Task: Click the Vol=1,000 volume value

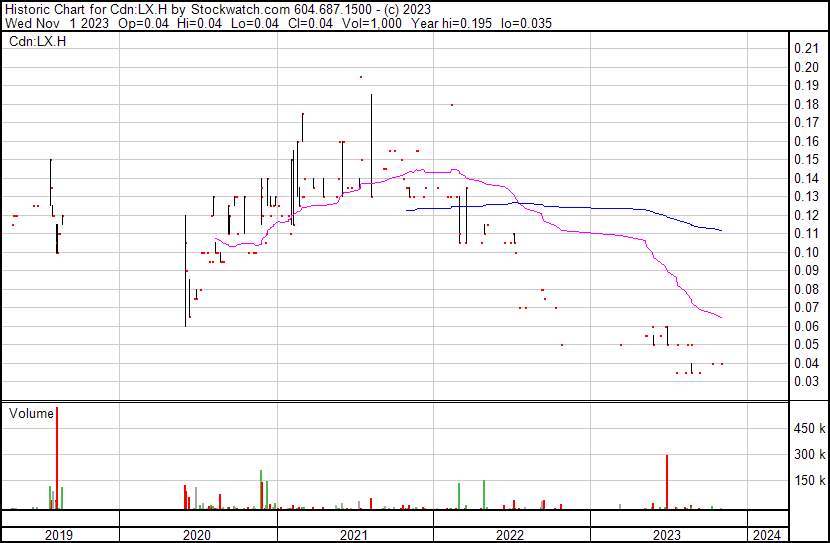Action: pos(372,23)
